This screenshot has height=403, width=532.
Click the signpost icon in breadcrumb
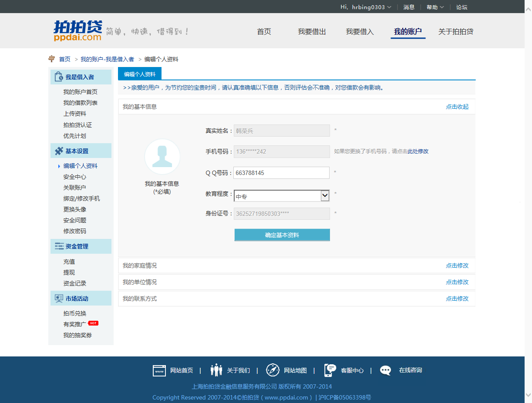(52, 59)
